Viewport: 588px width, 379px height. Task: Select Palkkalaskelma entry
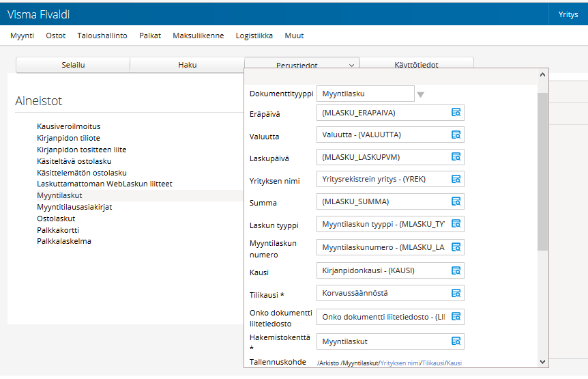click(x=63, y=241)
